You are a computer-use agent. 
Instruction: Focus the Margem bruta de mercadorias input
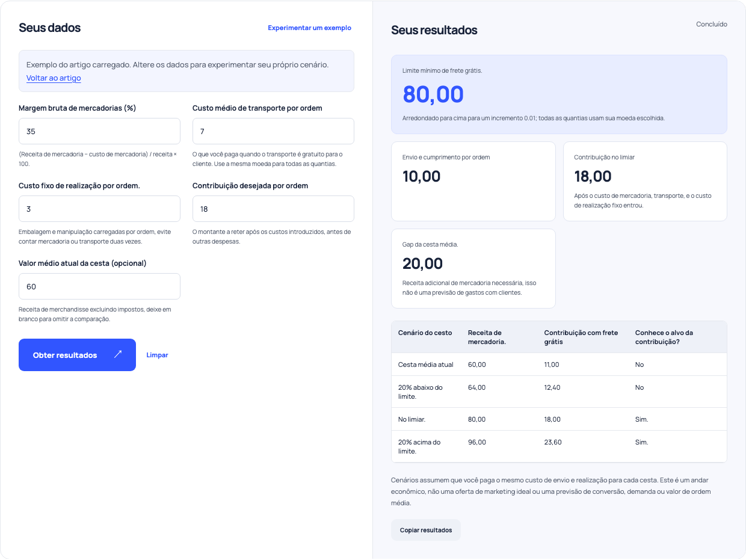point(99,131)
